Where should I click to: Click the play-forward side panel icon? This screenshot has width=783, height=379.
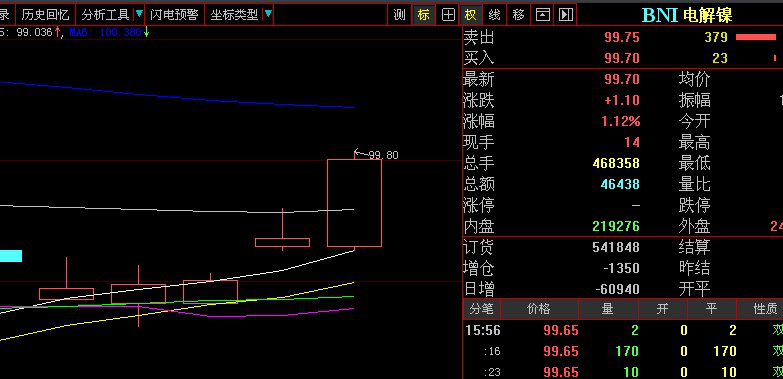[x=566, y=14]
